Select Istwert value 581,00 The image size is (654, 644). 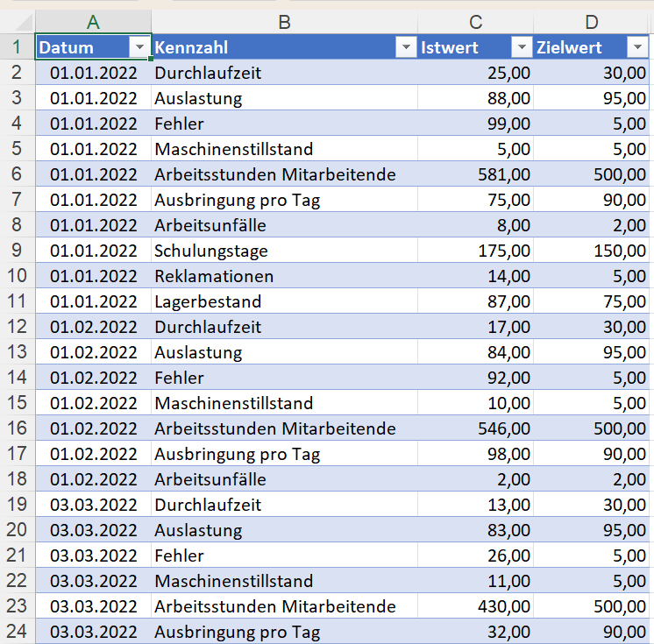475,174
